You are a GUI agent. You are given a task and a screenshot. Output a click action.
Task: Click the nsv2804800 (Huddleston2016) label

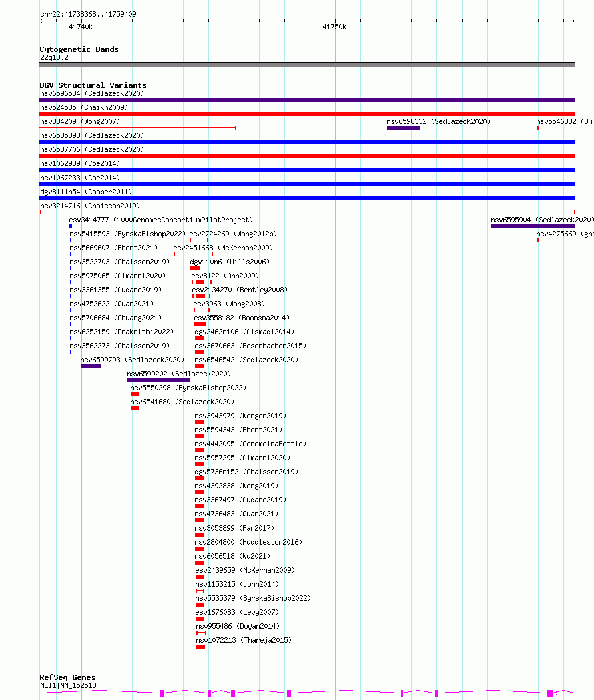pos(248,542)
